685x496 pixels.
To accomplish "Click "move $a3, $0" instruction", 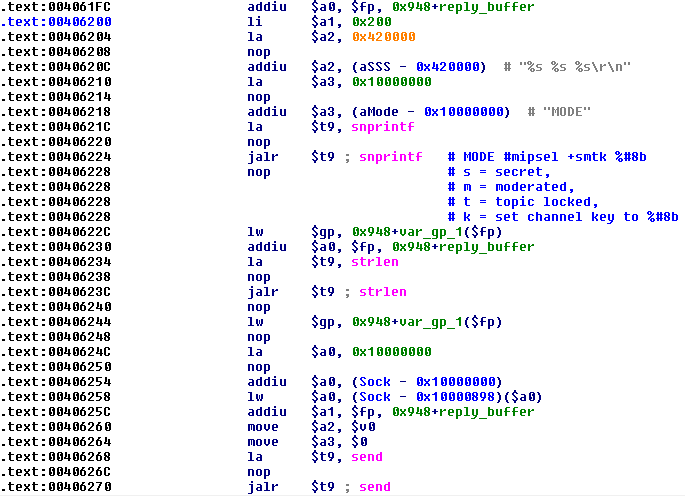I will click(x=308, y=442).
